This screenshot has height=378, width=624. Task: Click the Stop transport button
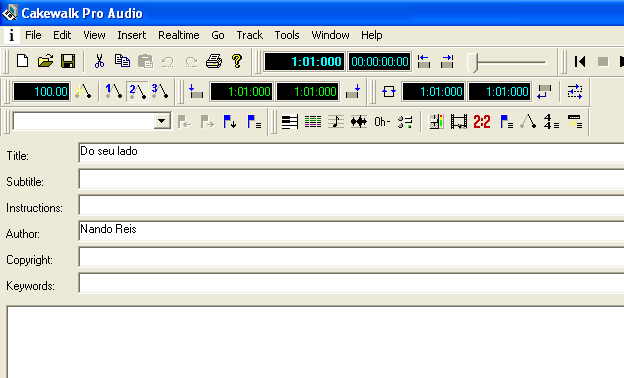pyautogui.click(x=603, y=62)
